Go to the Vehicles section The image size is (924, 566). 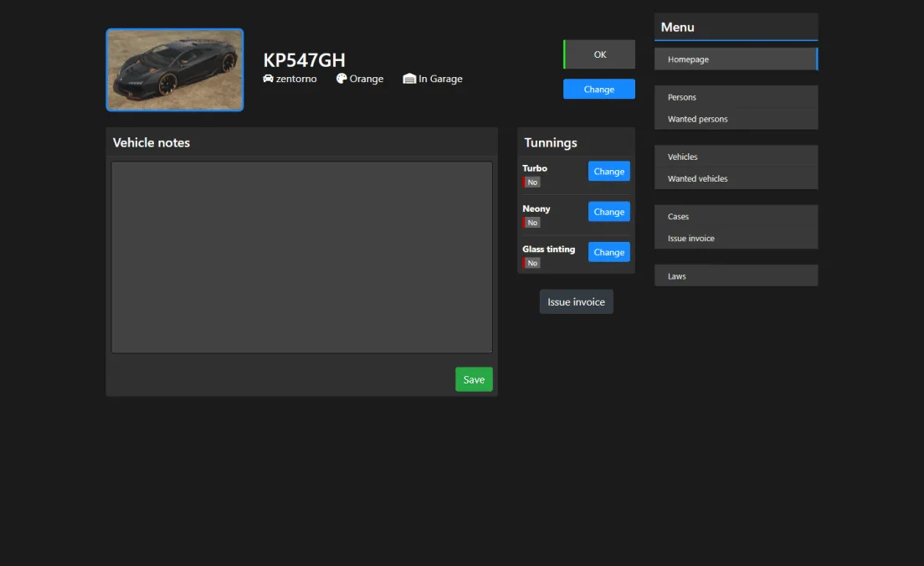[735, 157]
